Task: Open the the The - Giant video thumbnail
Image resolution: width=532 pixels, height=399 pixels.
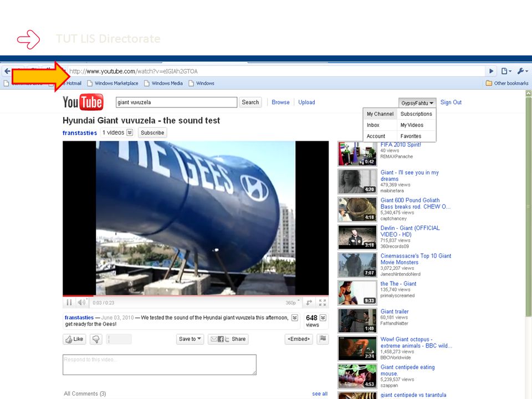Action: (357, 293)
